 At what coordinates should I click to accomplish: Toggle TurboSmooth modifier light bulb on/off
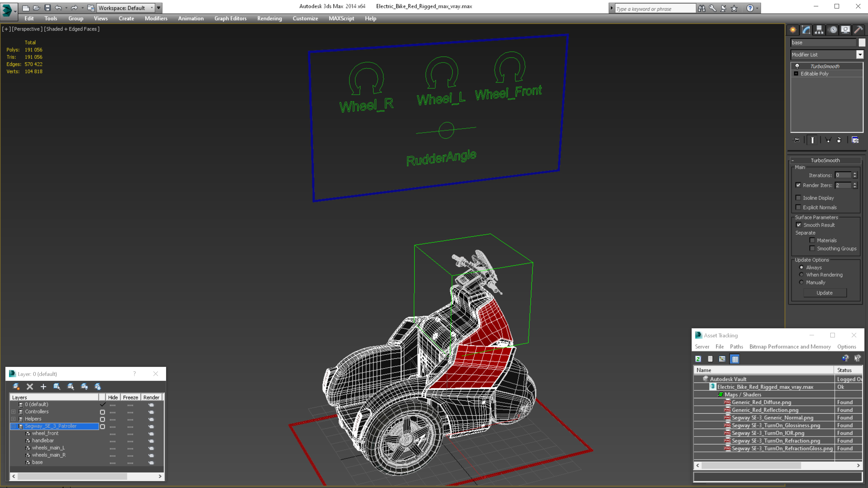click(797, 66)
